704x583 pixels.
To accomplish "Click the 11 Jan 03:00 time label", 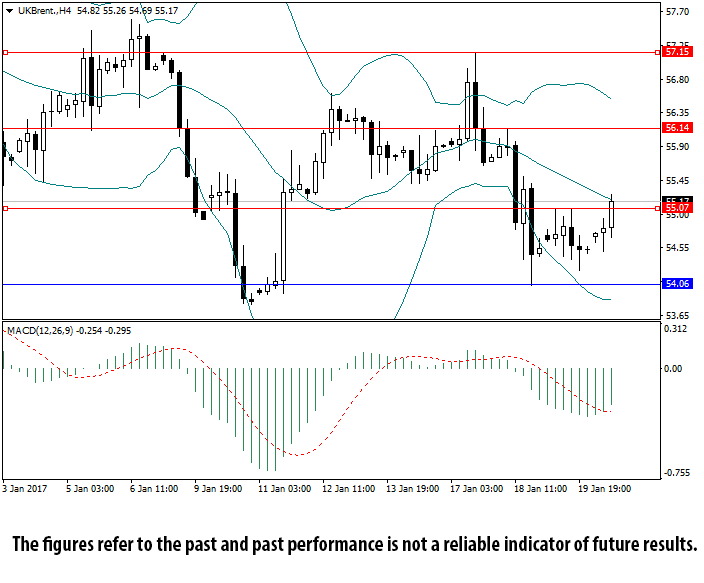I will (x=284, y=489).
